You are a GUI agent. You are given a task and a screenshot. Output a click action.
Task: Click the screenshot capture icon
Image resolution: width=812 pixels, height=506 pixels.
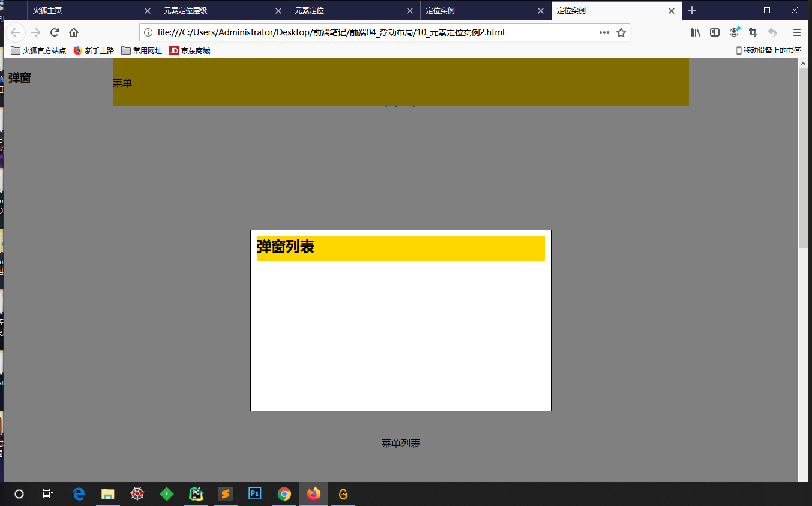(753, 32)
